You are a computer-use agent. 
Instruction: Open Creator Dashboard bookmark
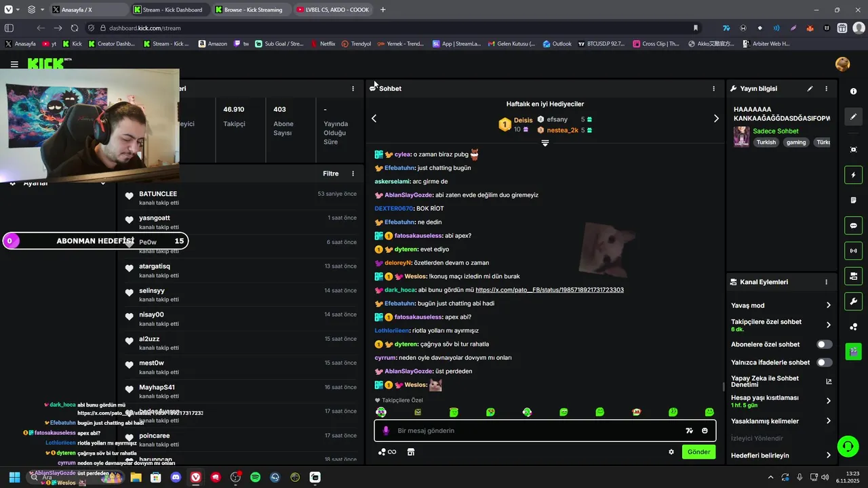tap(111, 43)
